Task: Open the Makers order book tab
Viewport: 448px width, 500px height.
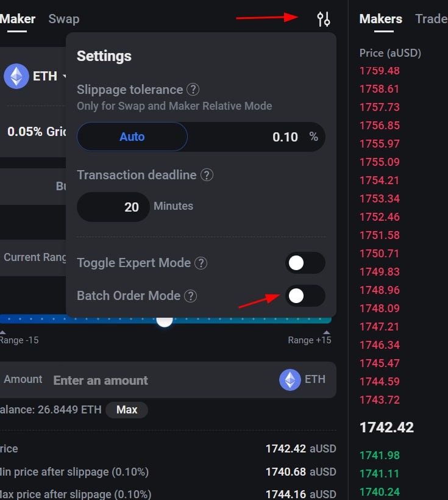Action: (x=380, y=19)
